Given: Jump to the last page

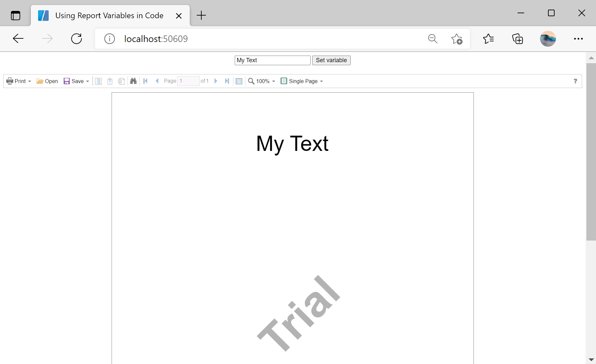Looking at the screenshot, I should (227, 81).
